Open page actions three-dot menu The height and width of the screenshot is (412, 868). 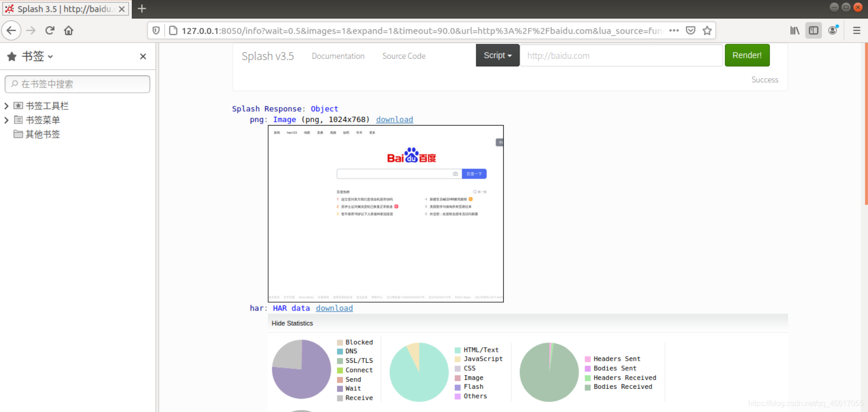674,31
